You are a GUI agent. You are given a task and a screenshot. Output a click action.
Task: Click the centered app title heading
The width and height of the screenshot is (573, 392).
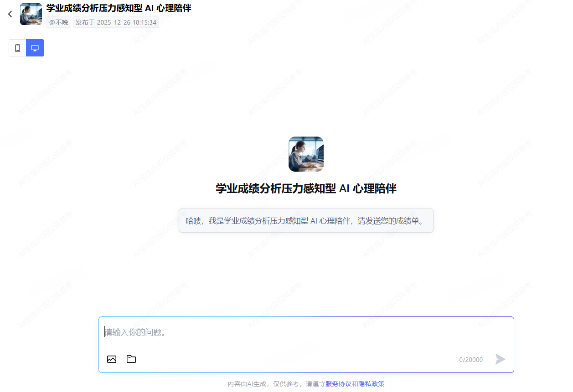[306, 188]
